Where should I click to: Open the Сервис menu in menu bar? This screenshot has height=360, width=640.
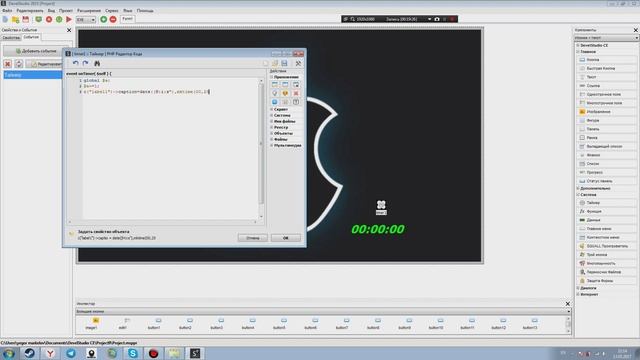pyautogui.click(x=112, y=11)
